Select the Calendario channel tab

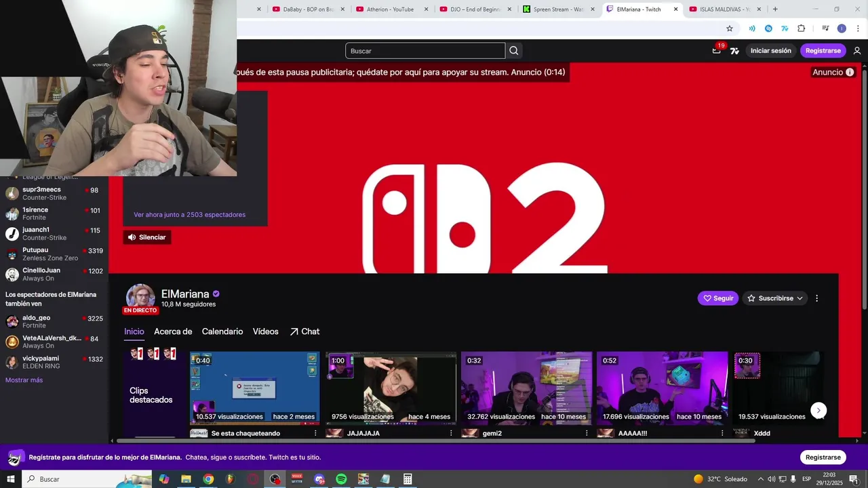tap(222, 331)
